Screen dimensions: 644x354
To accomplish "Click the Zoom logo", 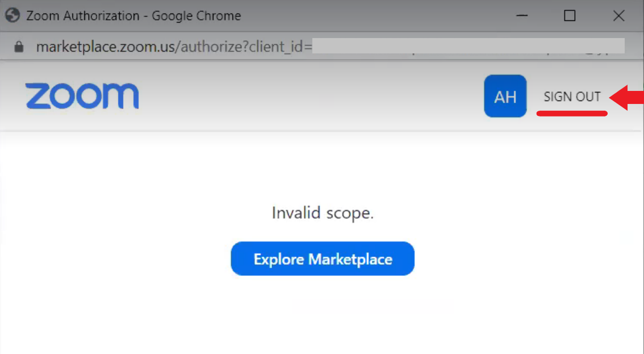I will click(x=82, y=96).
